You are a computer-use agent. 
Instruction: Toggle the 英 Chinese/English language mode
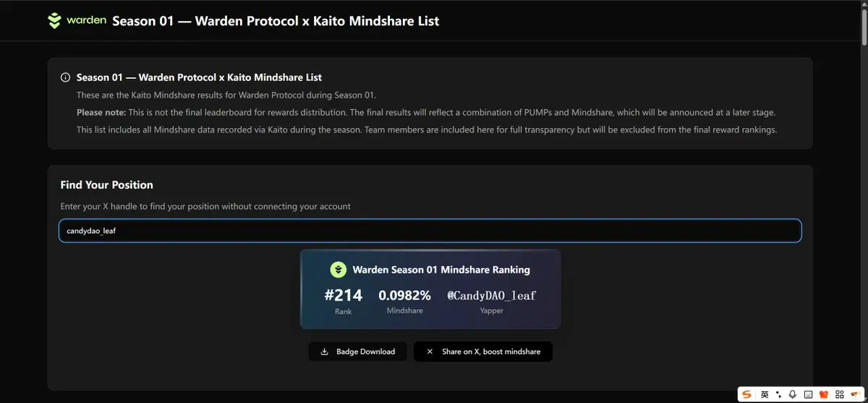pos(765,394)
